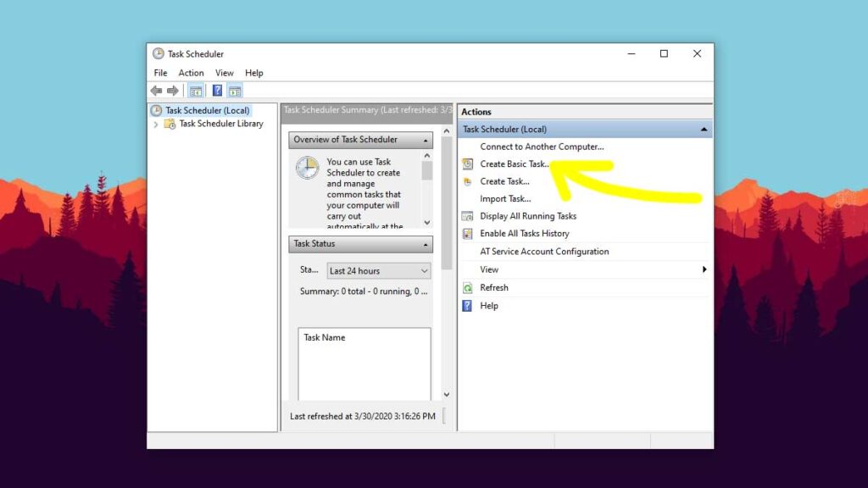Toggle the Show/Hide Action Pane toolbar icon
The height and width of the screenshot is (488, 868).
coord(235,91)
